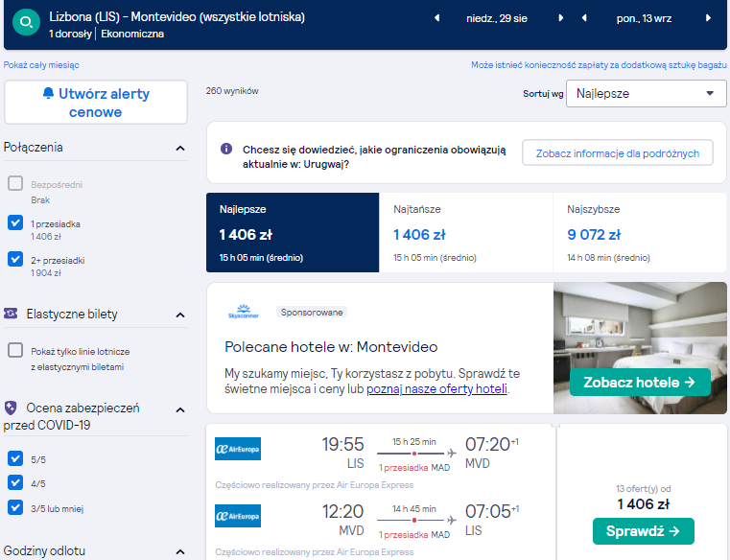Open poznaj nasze oferty hoteli link
Viewport: 730px width, 560px height.
point(436,388)
